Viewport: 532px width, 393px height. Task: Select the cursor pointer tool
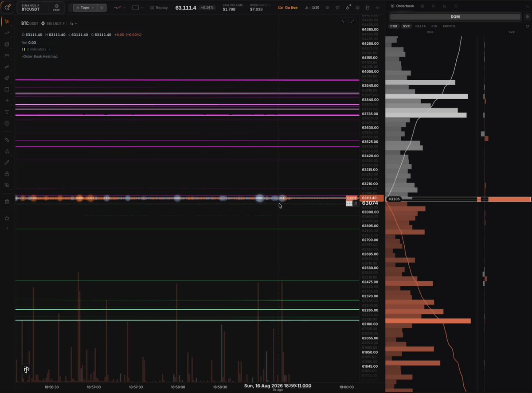pyautogui.click(x=7, y=21)
